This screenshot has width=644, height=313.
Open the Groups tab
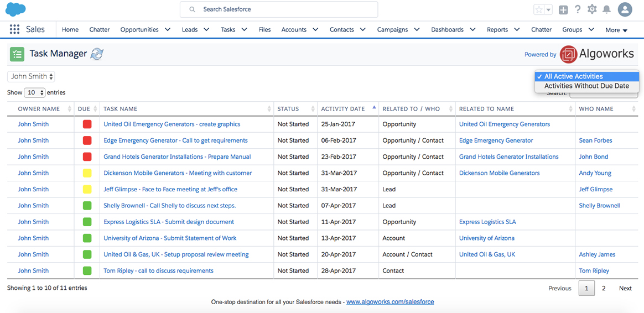[572, 29]
